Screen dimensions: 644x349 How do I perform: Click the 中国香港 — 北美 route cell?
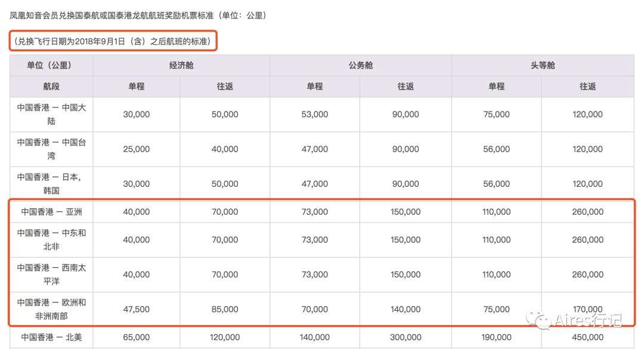point(51,338)
